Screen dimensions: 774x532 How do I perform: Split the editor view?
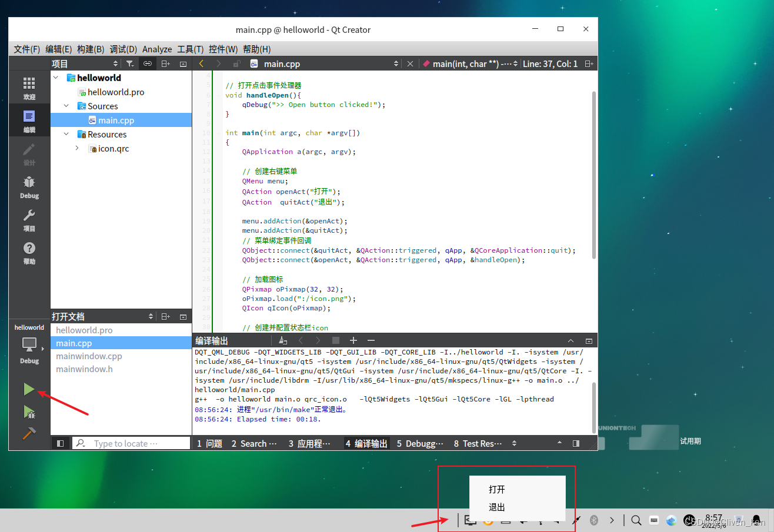(589, 63)
